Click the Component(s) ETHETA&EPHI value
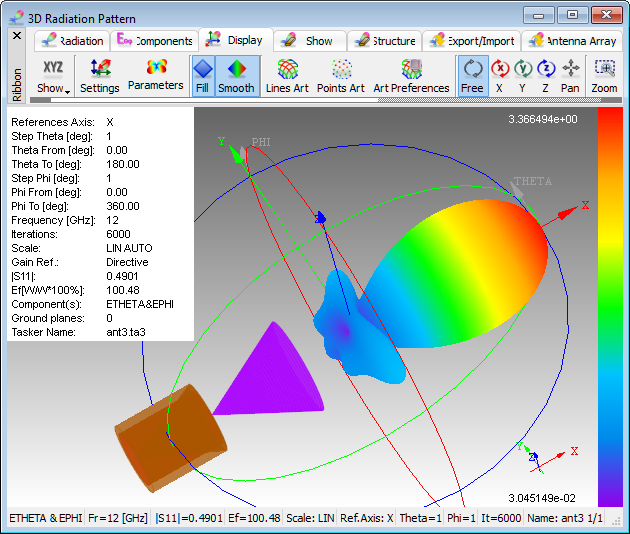Viewport: 630px width, 534px height. (140, 304)
